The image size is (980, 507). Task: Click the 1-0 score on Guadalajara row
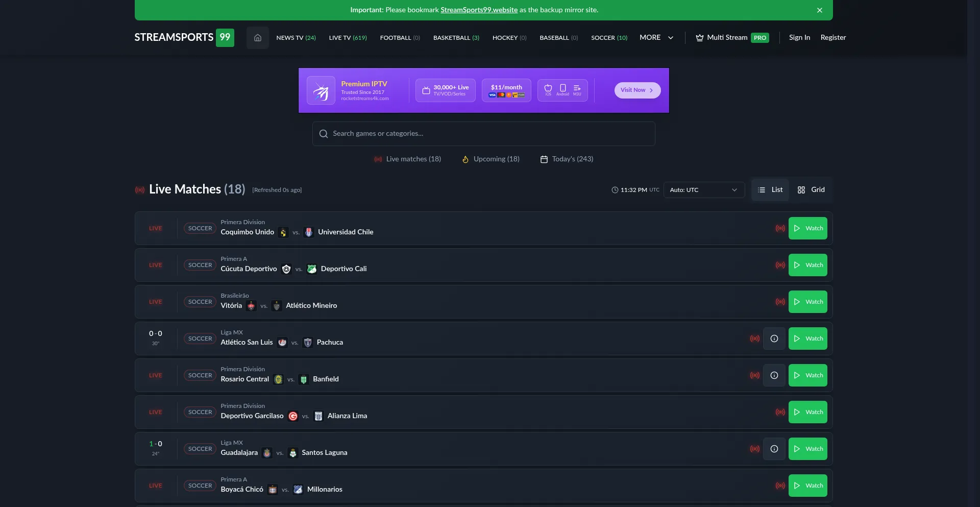156,444
